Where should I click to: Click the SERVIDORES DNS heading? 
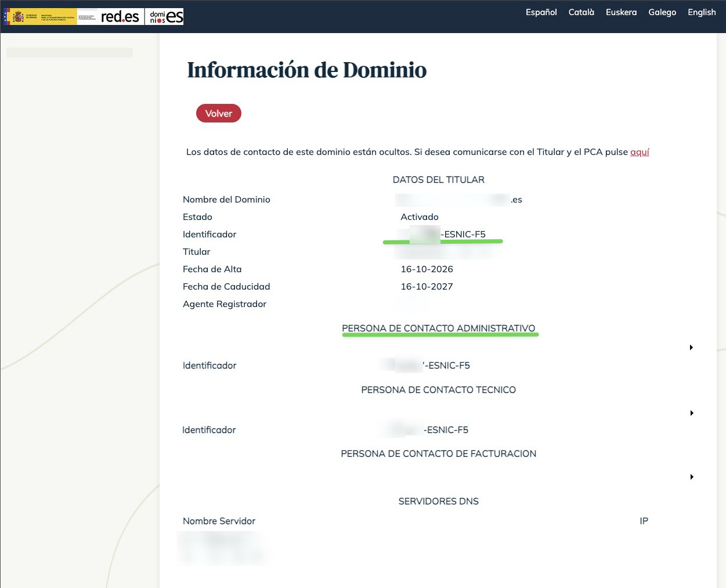(438, 502)
